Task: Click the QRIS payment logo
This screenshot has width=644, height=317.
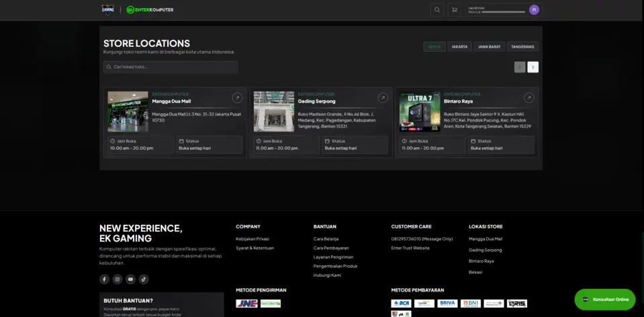Action: click(x=517, y=304)
